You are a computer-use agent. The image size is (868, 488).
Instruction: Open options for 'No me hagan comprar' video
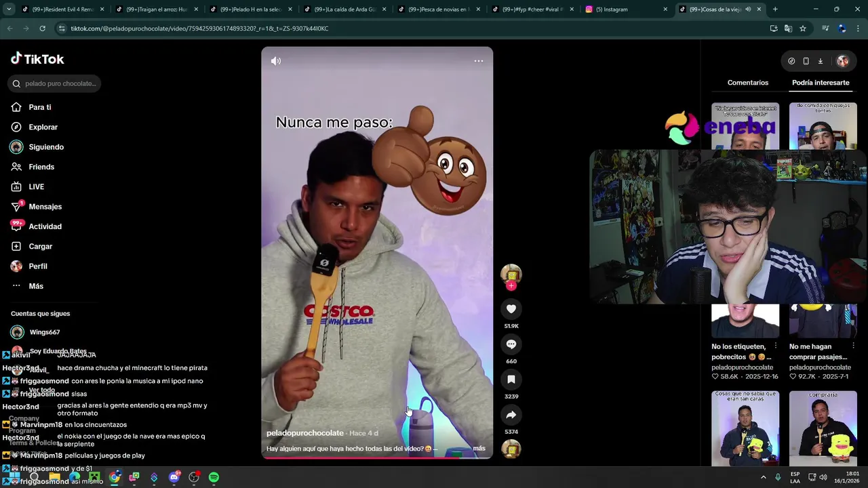click(x=853, y=346)
